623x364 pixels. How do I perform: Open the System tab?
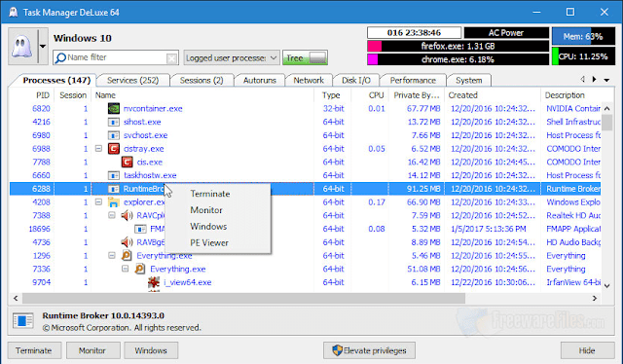(469, 80)
